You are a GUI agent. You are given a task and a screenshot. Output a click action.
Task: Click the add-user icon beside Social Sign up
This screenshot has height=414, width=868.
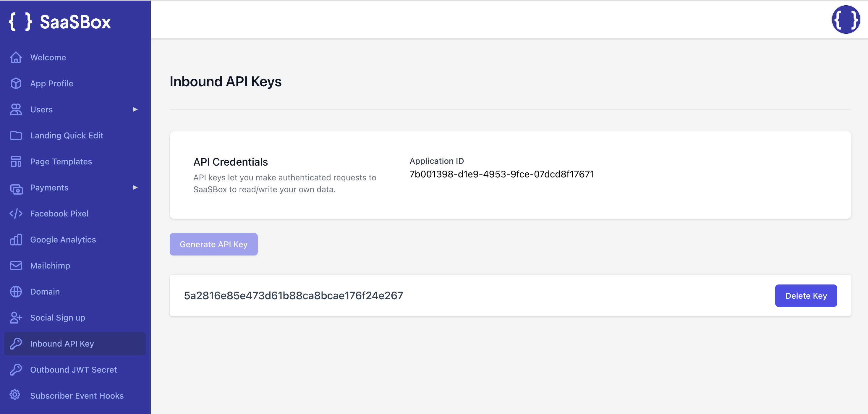(16, 317)
